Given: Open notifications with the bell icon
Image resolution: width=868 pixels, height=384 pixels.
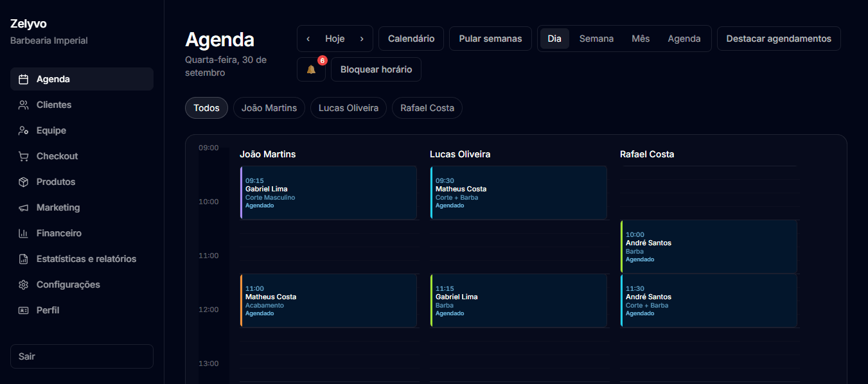Looking at the screenshot, I should pyautogui.click(x=311, y=69).
